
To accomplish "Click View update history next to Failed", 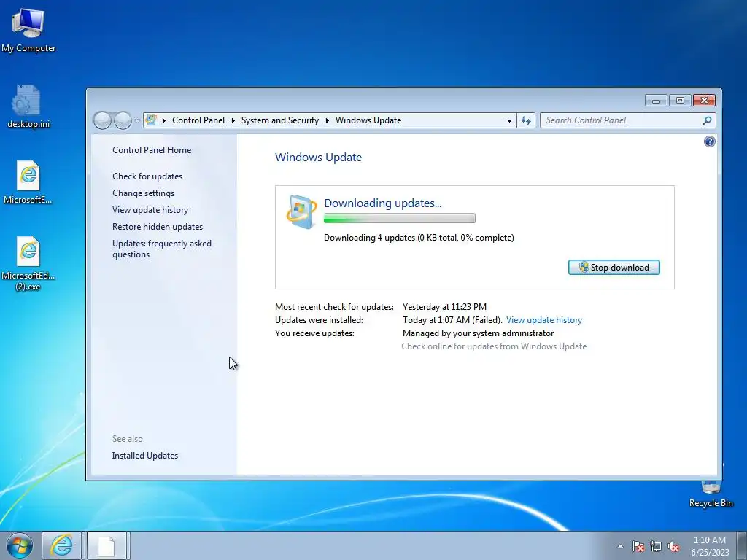I will click(544, 320).
